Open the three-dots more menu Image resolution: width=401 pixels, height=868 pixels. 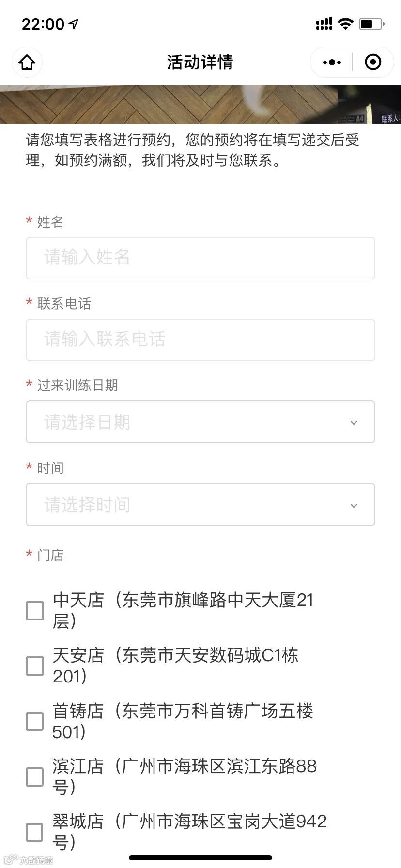tap(332, 62)
